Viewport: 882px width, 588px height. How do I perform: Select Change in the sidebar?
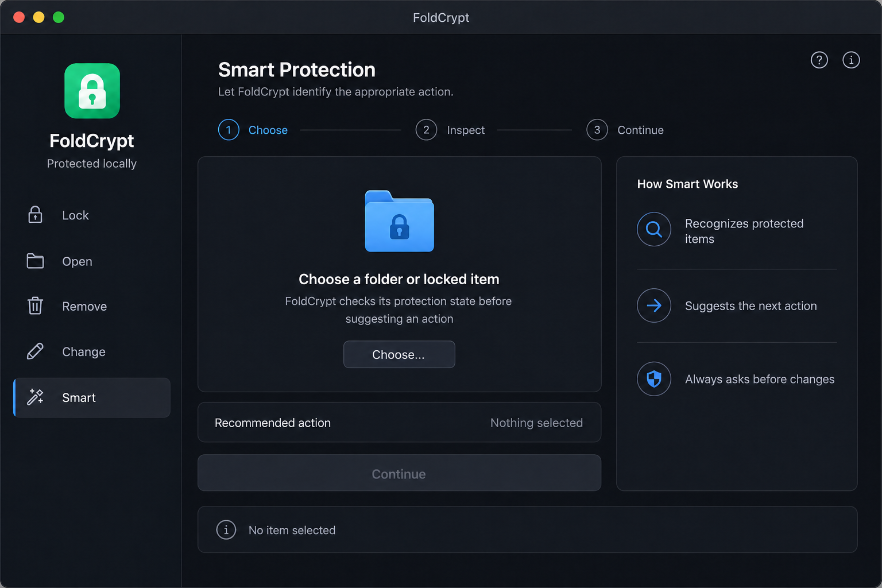(x=92, y=351)
